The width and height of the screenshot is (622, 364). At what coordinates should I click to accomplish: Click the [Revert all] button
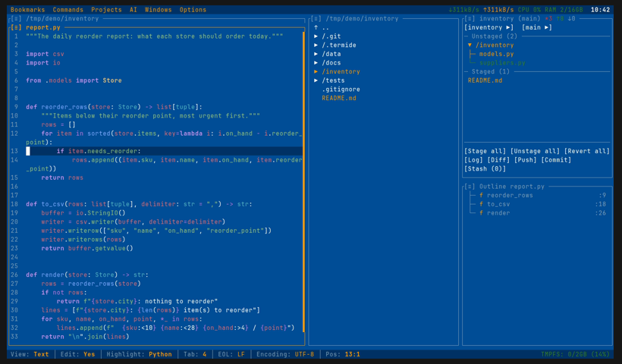tap(586, 151)
